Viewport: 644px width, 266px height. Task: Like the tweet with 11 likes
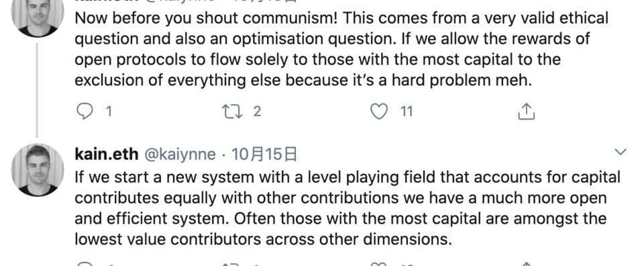coord(378,112)
